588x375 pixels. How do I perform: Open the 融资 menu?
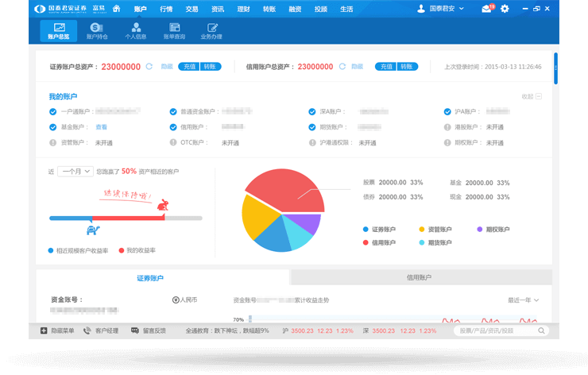point(295,9)
